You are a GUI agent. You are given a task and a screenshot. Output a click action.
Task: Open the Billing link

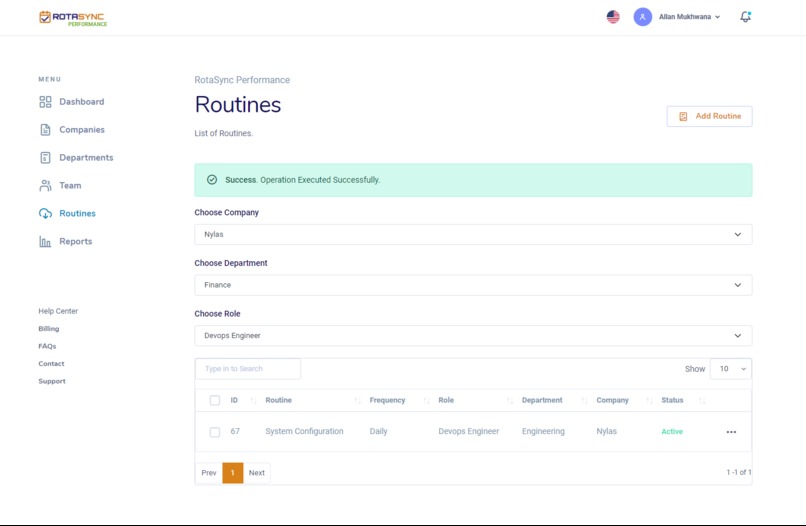(49, 329)
